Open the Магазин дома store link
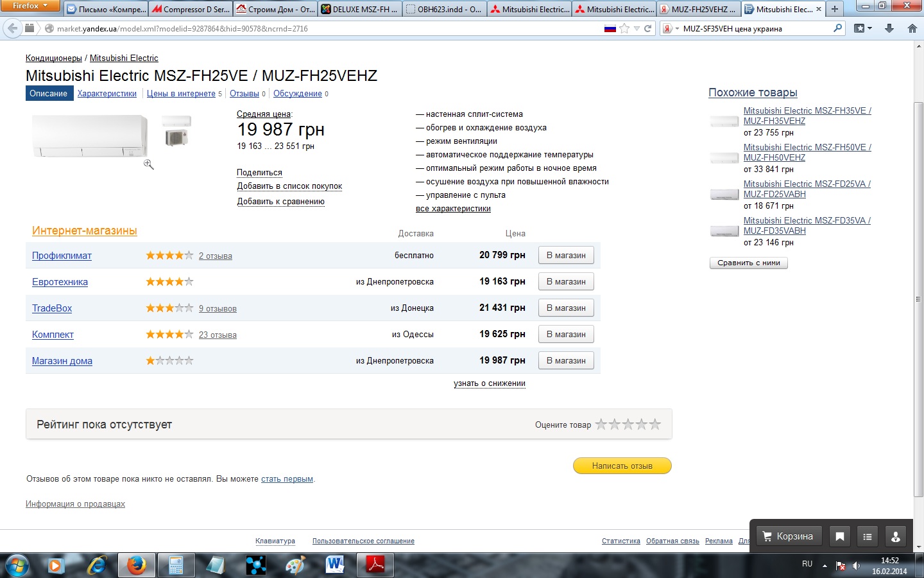 point(62,361)
